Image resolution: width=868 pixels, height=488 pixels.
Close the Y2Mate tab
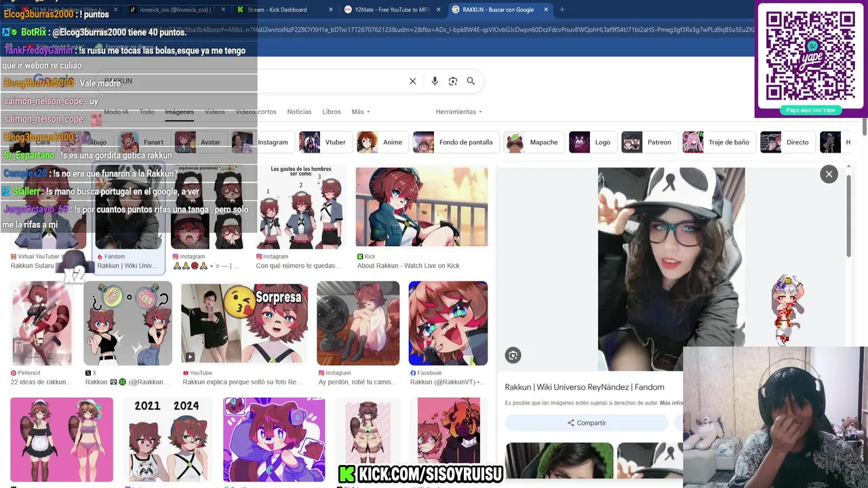438,9
